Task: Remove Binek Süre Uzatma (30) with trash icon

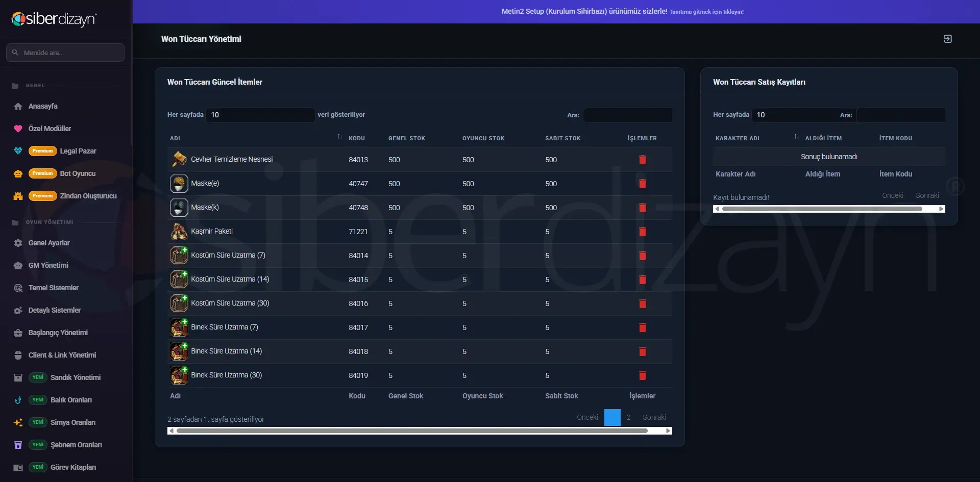Action: pyautogui.click(x=643, y=375)
